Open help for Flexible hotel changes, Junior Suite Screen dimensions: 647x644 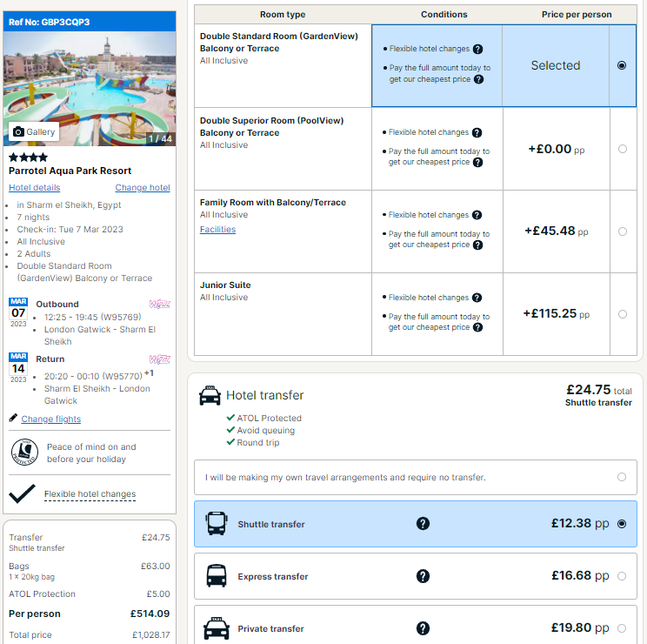coord(477,298)
